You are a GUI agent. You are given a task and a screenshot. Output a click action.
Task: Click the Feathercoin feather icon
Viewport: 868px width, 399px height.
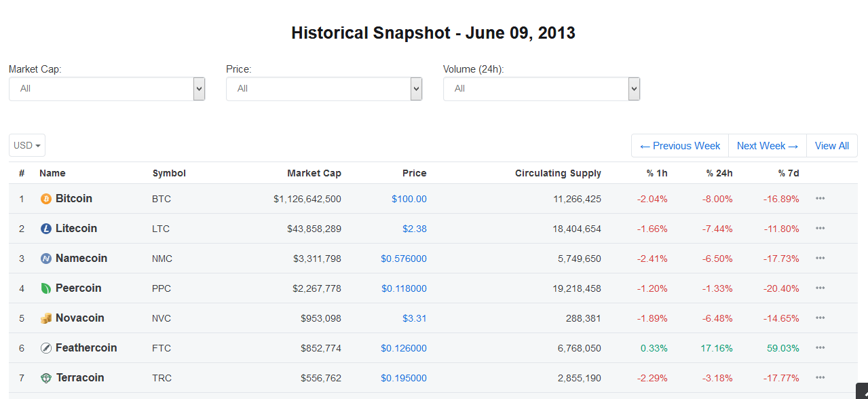click(x=46, y=348)
